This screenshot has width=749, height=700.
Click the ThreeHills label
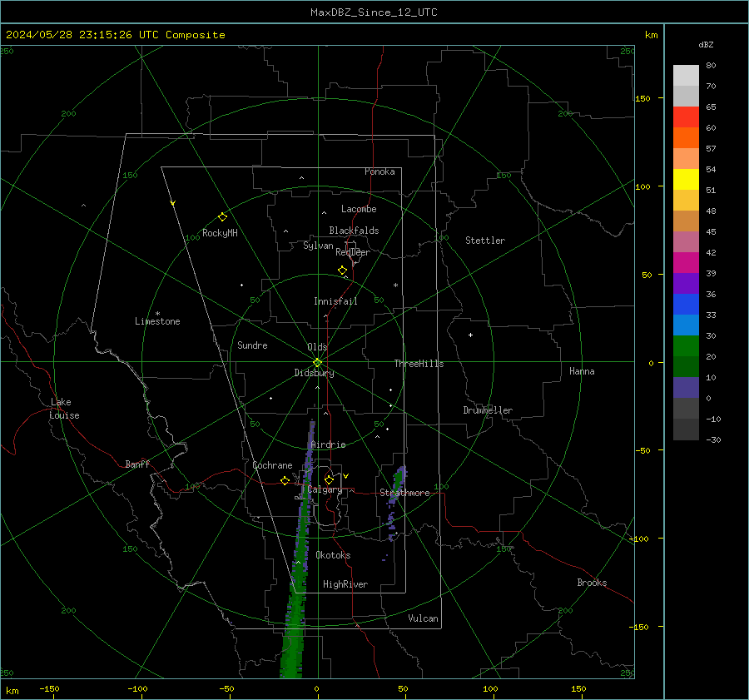point(419,364)
